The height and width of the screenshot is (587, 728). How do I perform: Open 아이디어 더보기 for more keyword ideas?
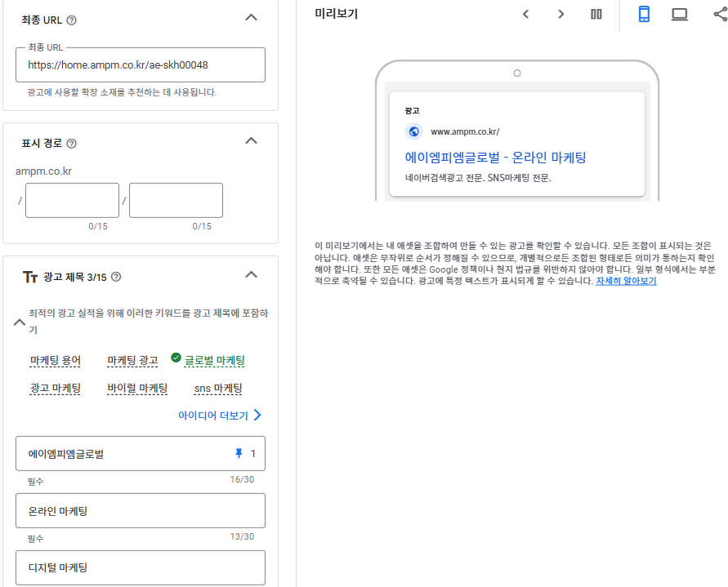coord(220,416)
